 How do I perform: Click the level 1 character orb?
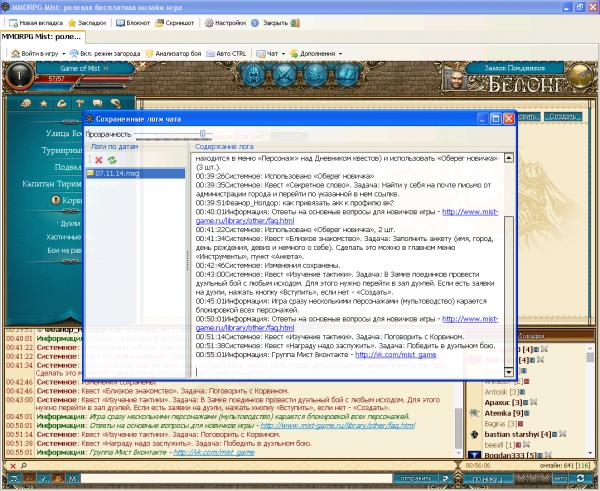[19, 75]
